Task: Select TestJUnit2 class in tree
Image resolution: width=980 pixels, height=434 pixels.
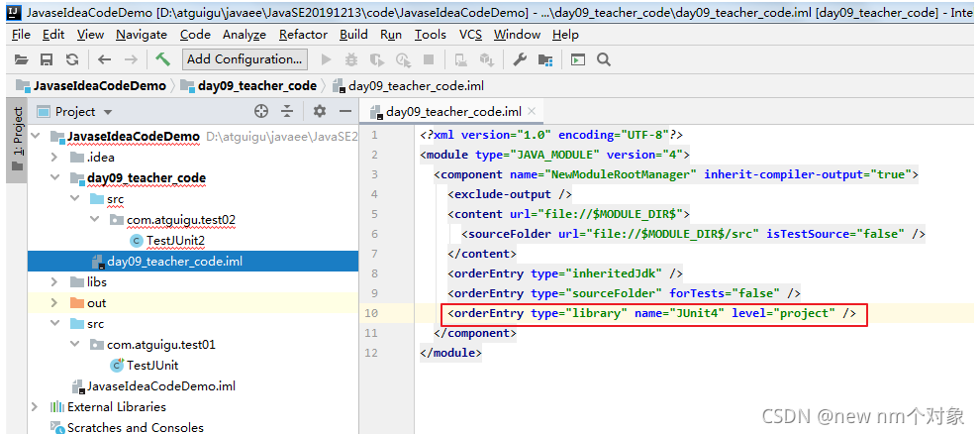Action: pyautogui.click(x=175, y=241)
